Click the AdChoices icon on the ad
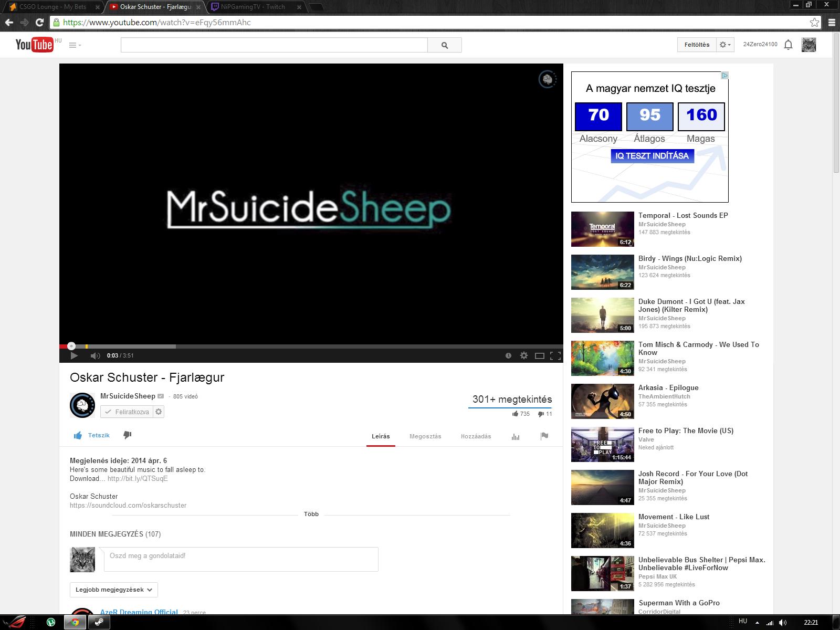The image size is (840, 630). tap(724, 76)
